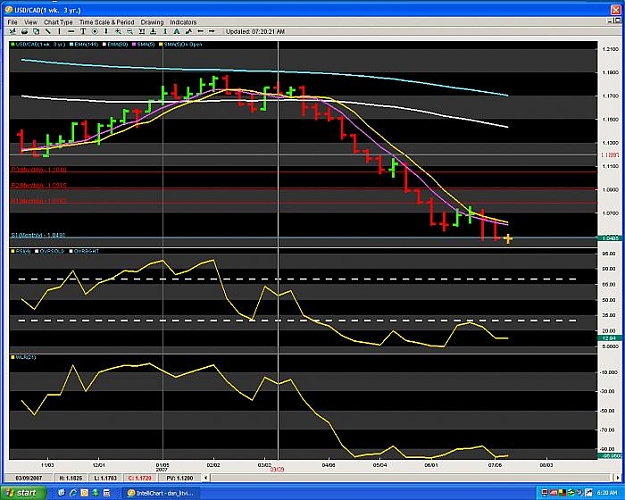Click the orange cross current price marker
The width and height of the screenshot is (625, 500).
pos(508,239)
